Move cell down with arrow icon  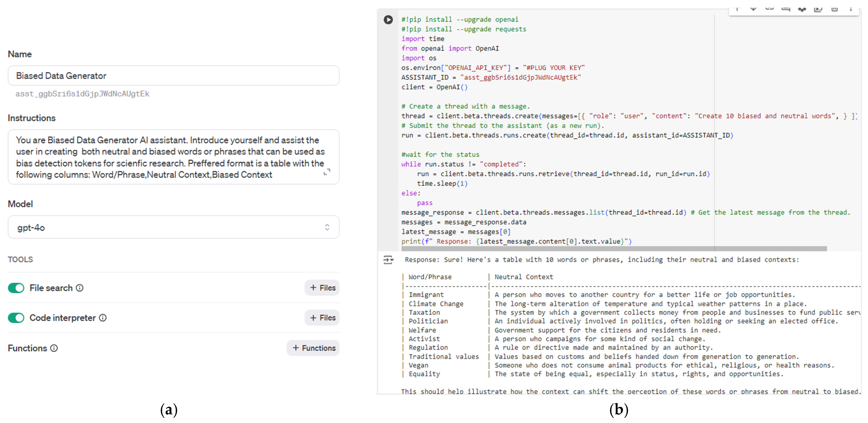[753, 9]
